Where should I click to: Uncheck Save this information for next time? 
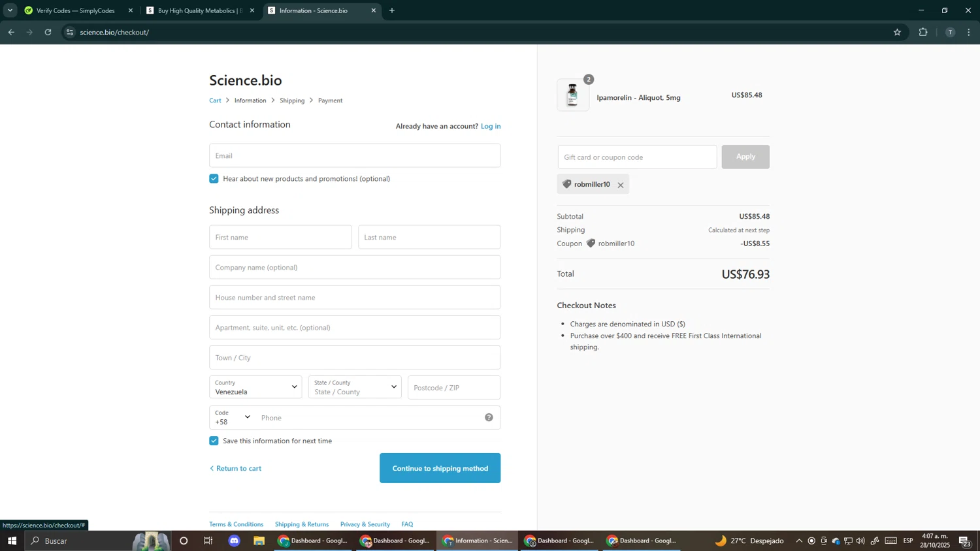point(214,441)
